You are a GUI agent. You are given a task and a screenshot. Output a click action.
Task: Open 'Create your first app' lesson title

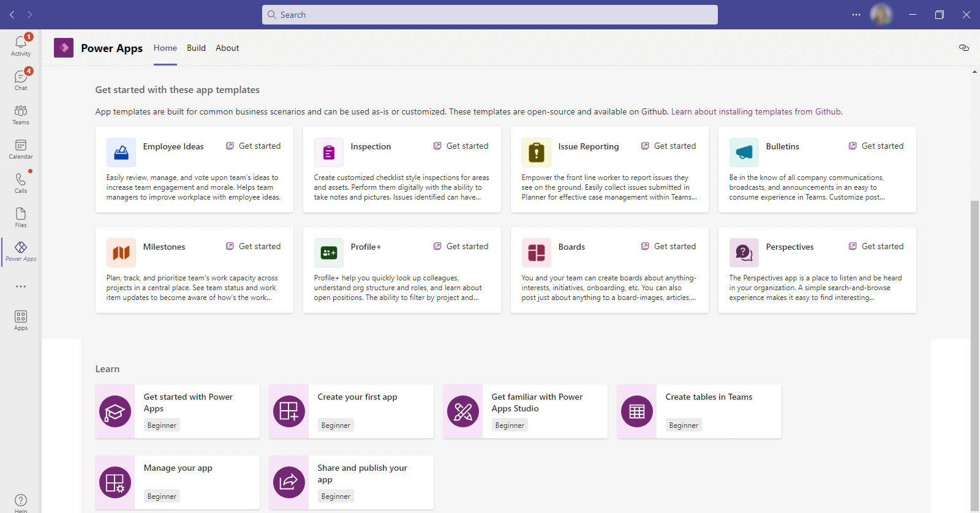tap(357, 397)
